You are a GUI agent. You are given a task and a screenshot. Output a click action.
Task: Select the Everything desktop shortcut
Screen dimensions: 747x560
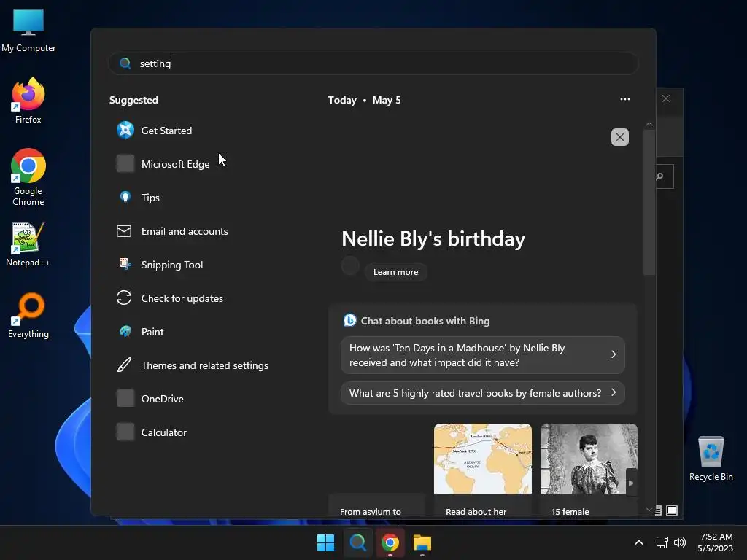tap(28, 316)
